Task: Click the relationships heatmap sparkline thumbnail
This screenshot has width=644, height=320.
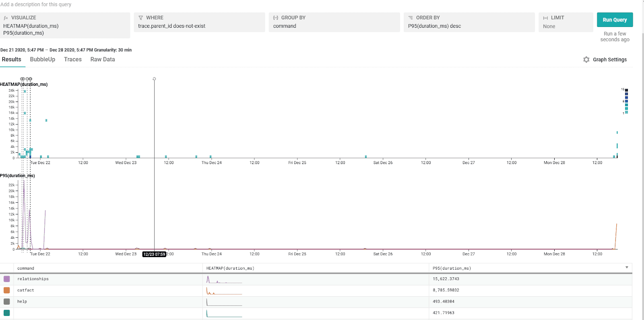Action: point(224,279)
